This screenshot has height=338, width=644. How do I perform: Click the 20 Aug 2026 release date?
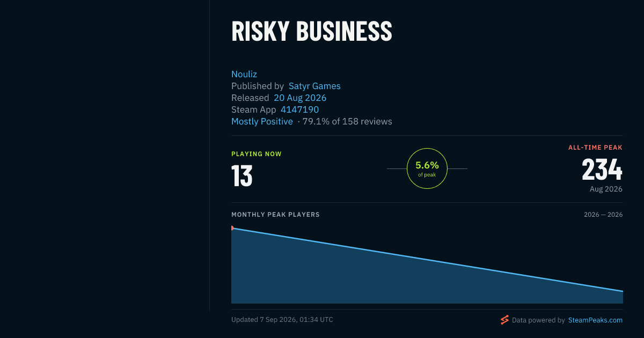pos(300,98)
